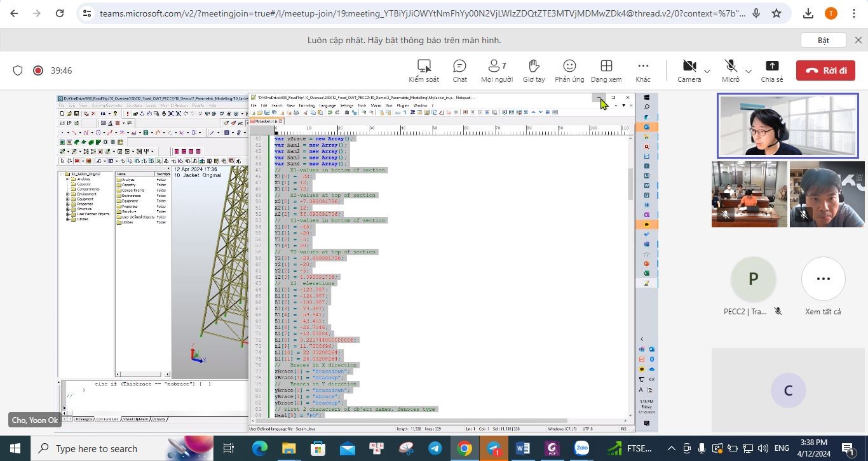This screenshot has width=868, height=461.
Task: Unmute the Micrô microphone
Action: (x=731, y=70)
